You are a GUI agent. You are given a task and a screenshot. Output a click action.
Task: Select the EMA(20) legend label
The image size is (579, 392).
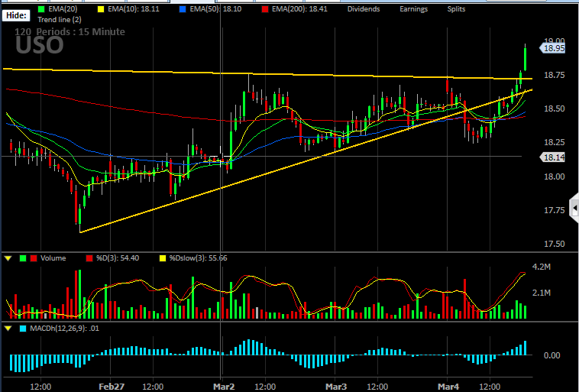coord(63,9)
